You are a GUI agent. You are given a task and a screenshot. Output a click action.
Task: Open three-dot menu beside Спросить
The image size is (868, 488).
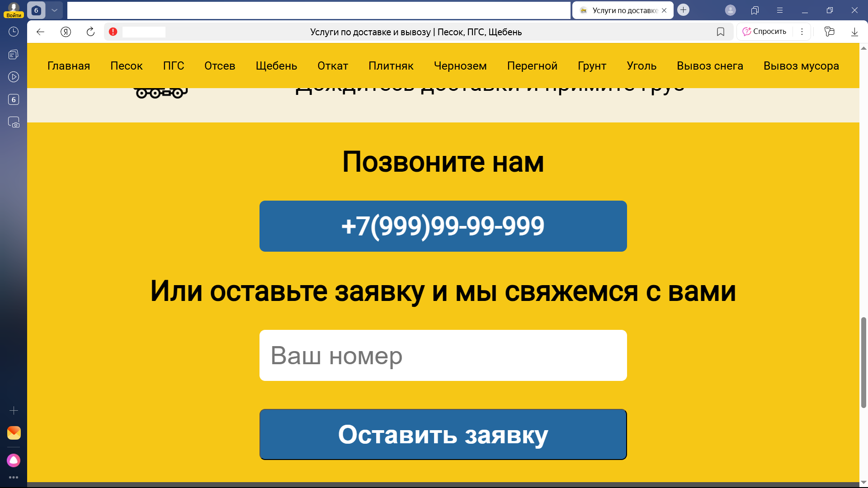click(x=802, y=32)
